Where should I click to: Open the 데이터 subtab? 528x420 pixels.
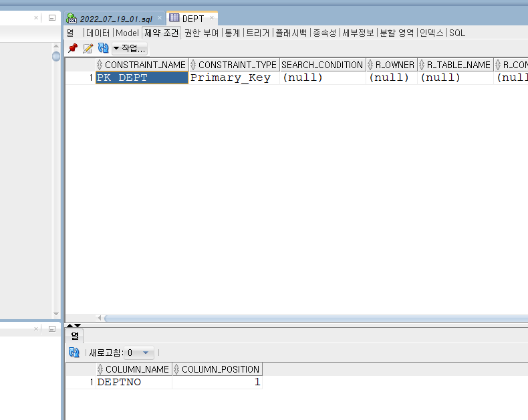click(98, 33)
